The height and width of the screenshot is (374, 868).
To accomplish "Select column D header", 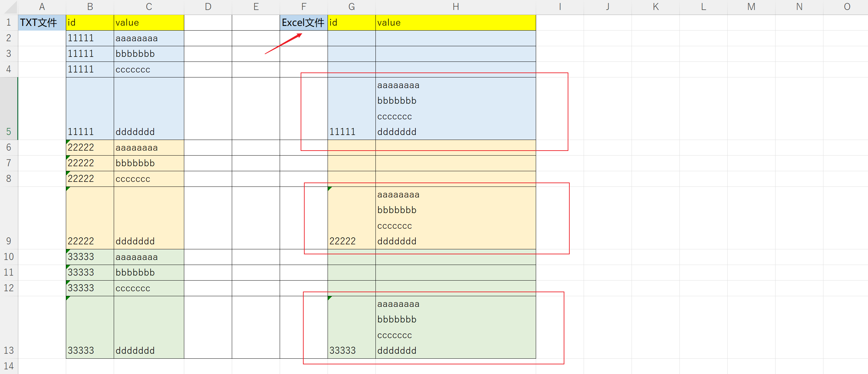I will coord(208,7).
